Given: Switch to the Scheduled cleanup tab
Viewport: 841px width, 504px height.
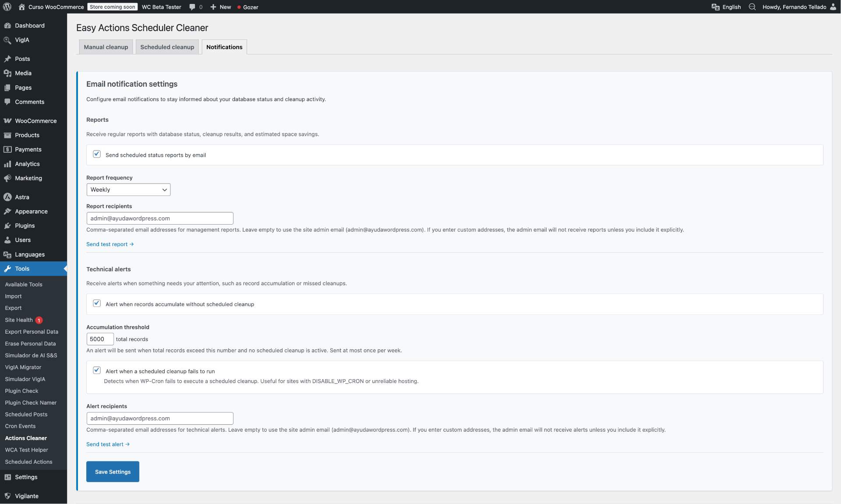Looking at the screenshot, I should (x=167, y=47).
